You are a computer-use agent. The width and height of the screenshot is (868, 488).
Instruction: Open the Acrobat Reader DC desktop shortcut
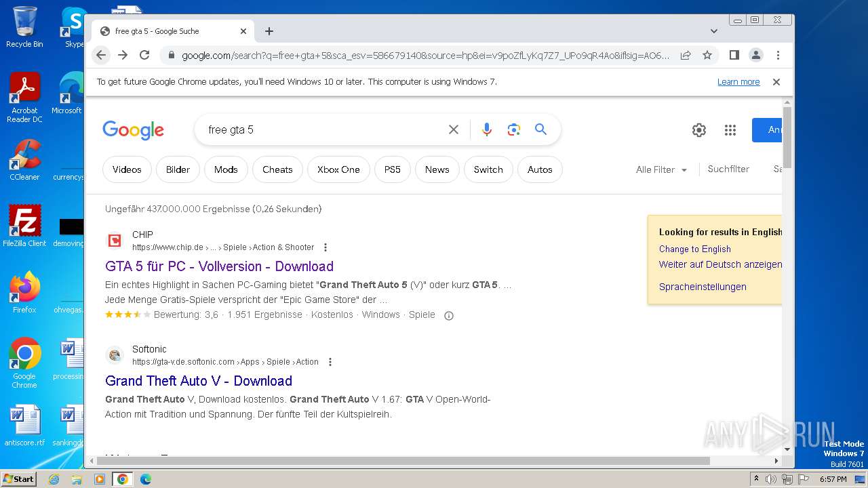[24, 98]
